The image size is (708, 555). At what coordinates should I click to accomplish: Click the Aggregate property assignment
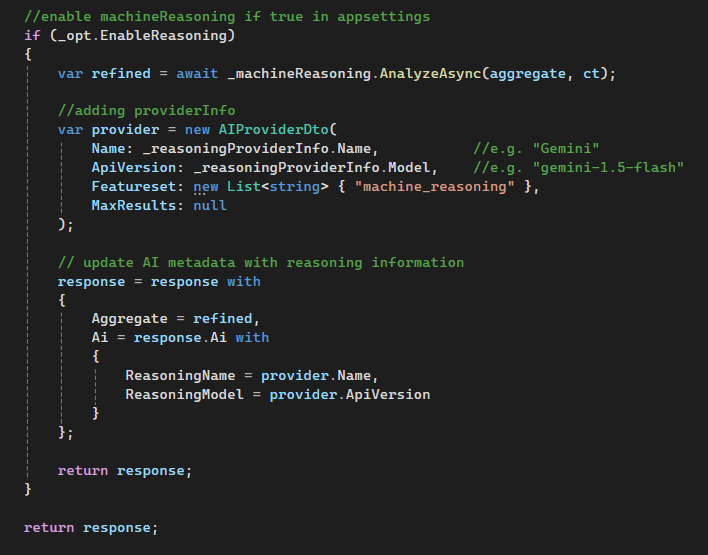point(129,318)
